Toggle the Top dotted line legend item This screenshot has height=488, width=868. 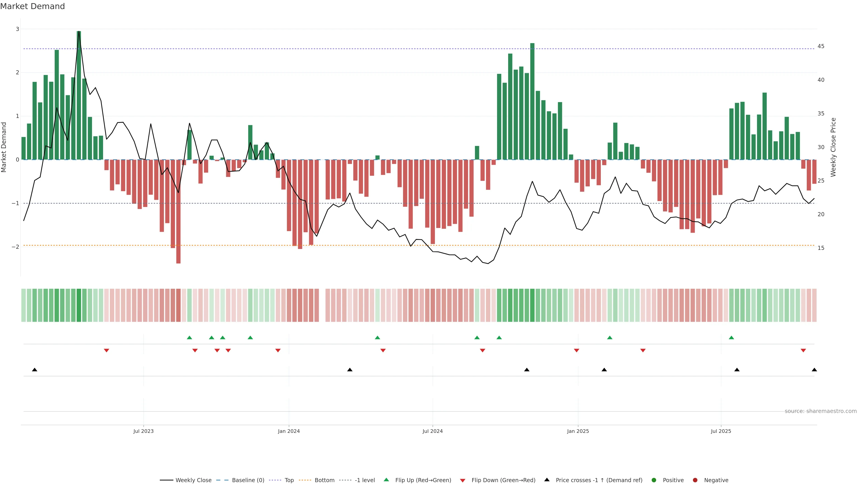click(289, 480)
